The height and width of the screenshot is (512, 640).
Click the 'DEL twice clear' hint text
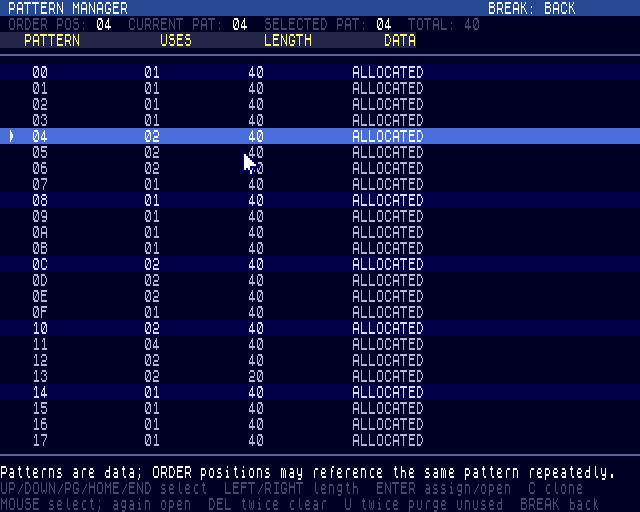[268, 504]
